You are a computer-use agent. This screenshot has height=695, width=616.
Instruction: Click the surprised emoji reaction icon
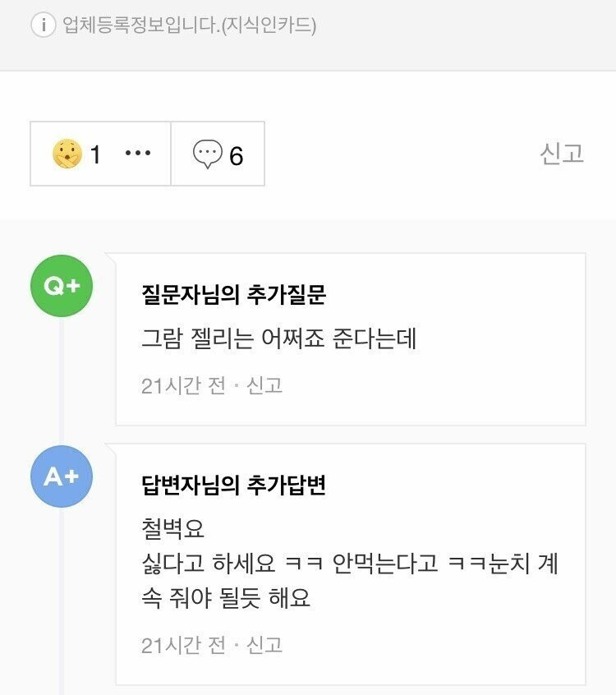click(67, 154)
